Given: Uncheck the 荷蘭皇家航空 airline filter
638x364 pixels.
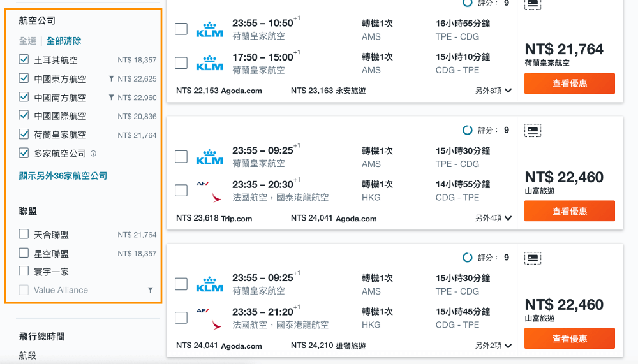Looking at the screenshot, I should (24, 134).
